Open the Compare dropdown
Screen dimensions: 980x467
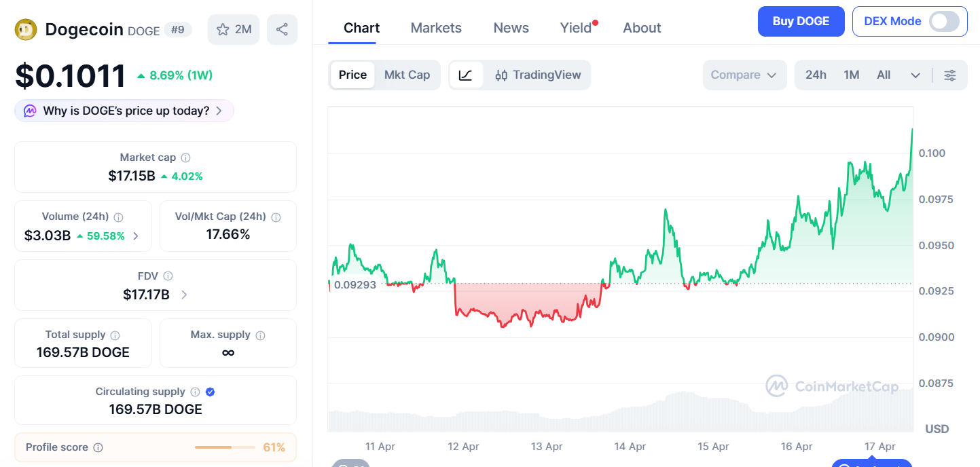744,75
